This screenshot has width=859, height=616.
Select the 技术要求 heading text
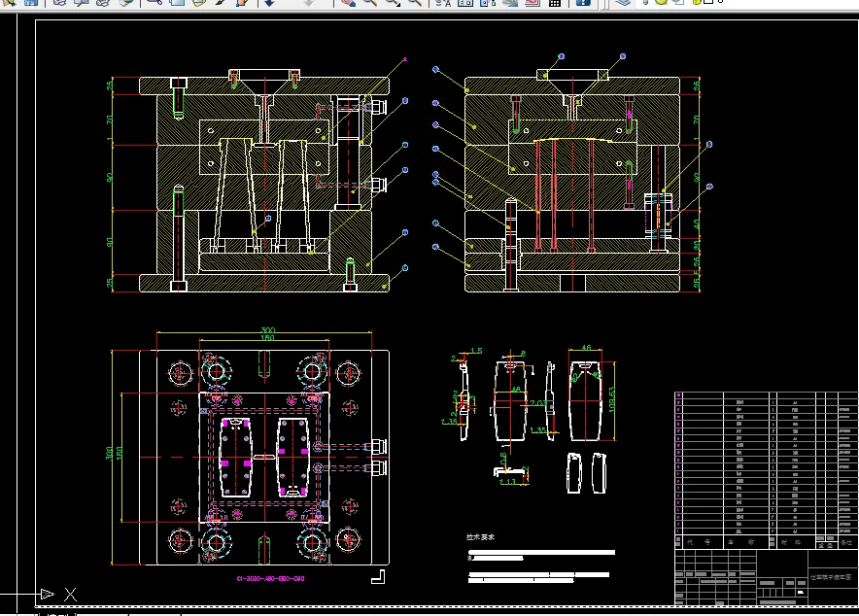480,537
